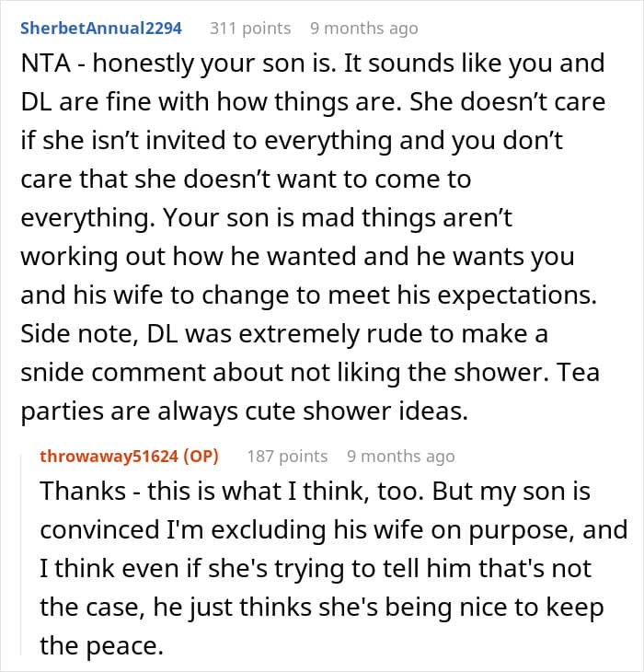Viewport: 644px width, 672px height.
Task: Click the 311 points score
Action: (x=250, y=29)
